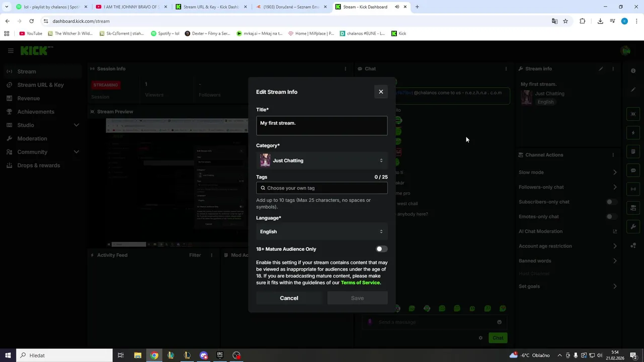Switch to the Johnny Bravo YouTube tab
644x362 pixels.
131,7
